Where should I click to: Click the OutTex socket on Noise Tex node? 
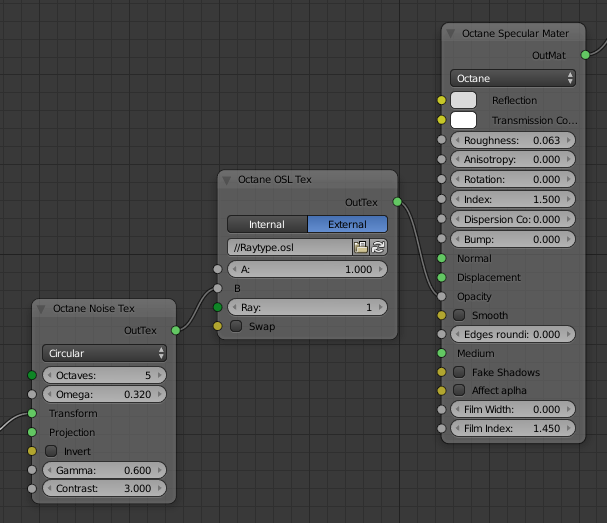tap(176, 330)
